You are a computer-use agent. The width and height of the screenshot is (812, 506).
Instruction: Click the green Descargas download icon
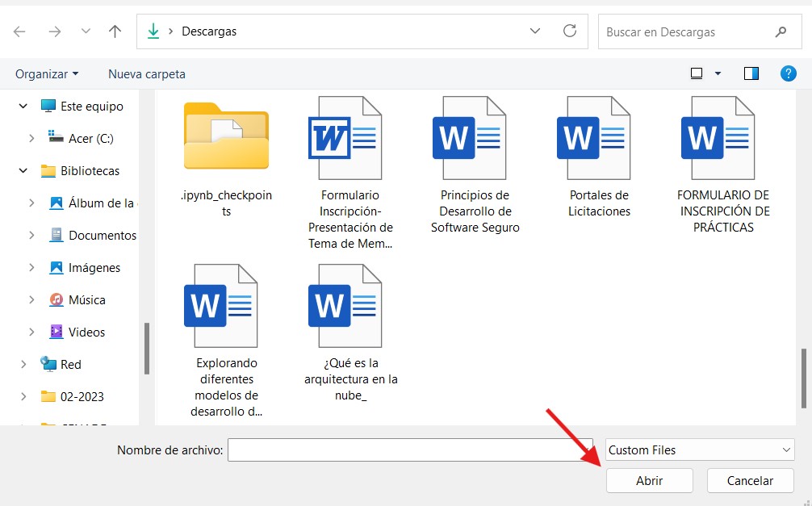153,31
